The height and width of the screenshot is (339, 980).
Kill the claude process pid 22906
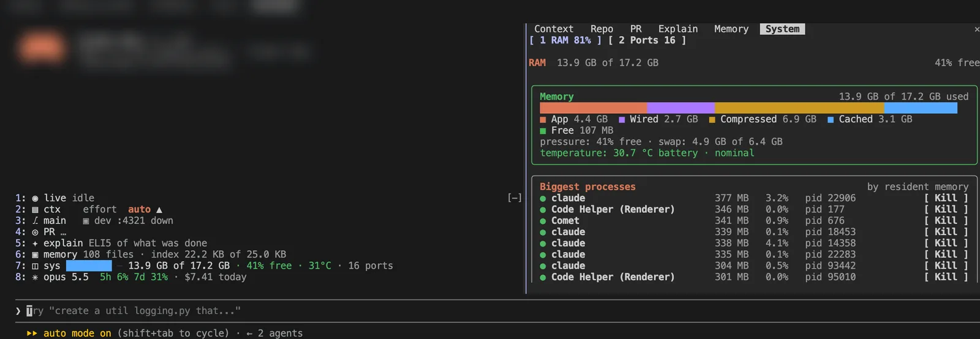[946, 198]
